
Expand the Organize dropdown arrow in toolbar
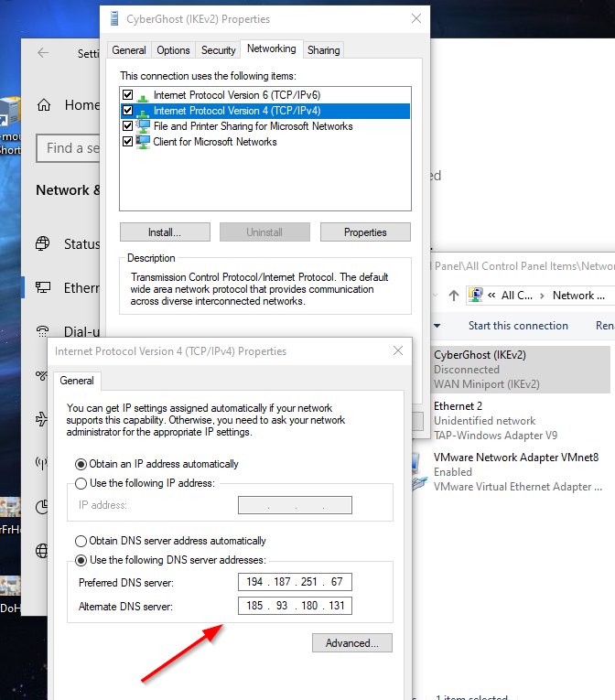[437, 326]
